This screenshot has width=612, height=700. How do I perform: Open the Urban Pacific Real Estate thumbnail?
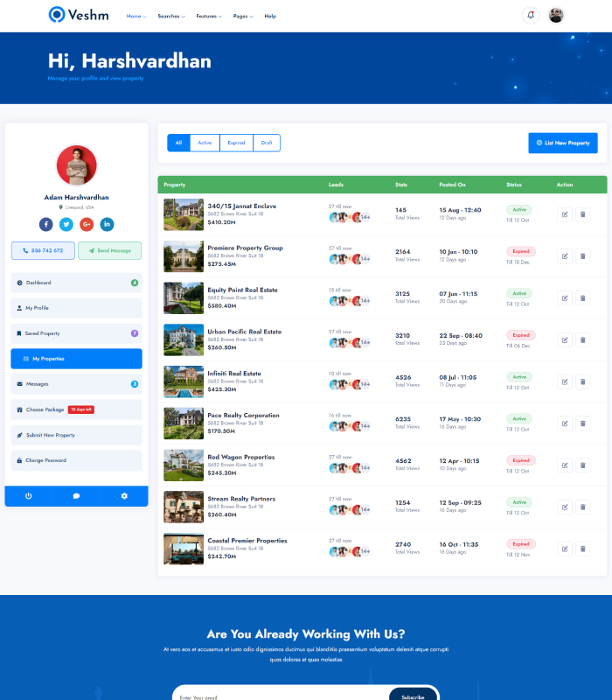tap(184, 339)
